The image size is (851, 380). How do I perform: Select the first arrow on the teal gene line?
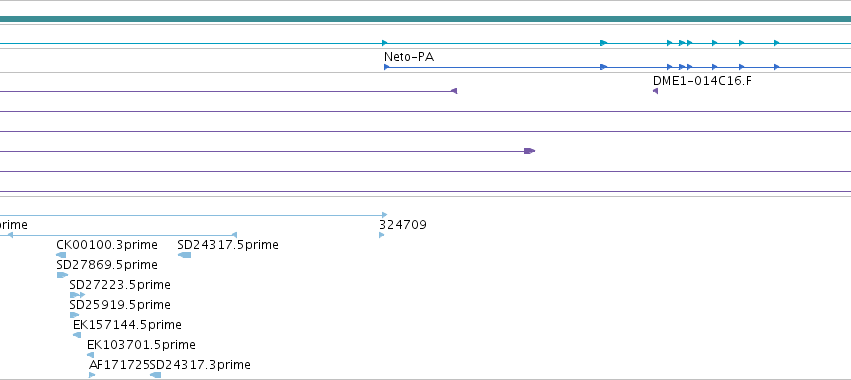tap(385, 43)
